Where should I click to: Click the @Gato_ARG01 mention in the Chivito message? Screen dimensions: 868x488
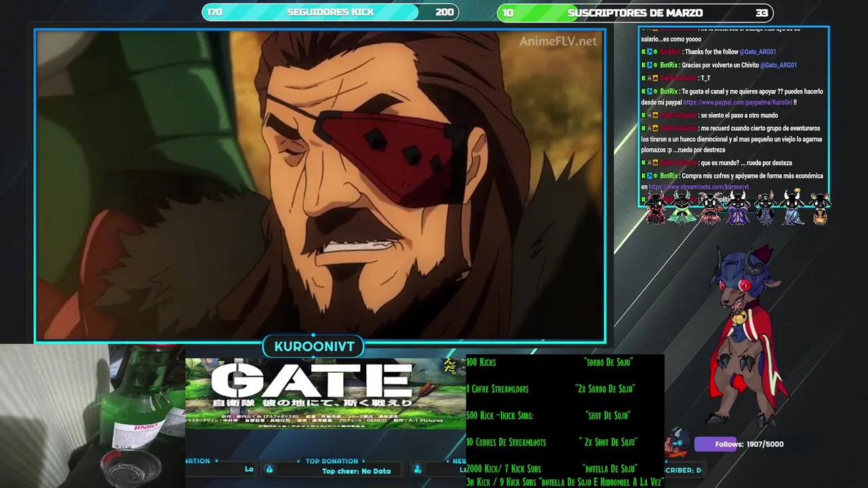[778, 65]
